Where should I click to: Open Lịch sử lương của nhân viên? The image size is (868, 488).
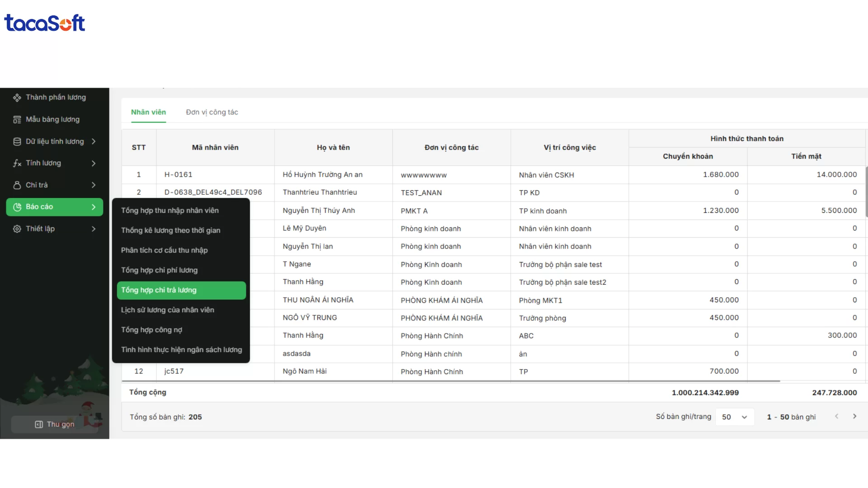[x=167, y=310]
